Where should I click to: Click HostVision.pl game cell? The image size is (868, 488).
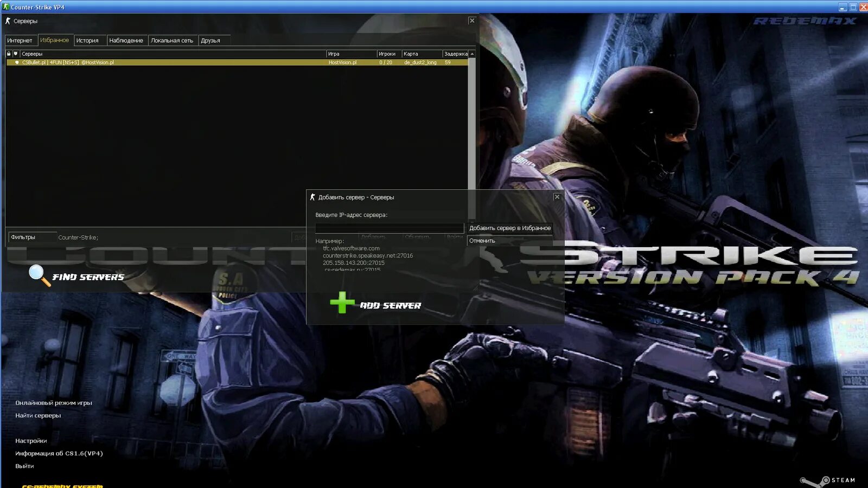343,62
